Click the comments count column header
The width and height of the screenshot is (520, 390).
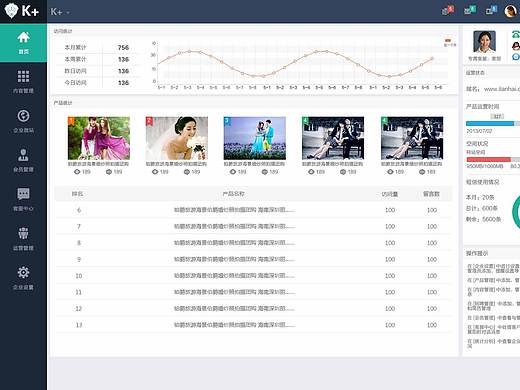click(431, 194)
